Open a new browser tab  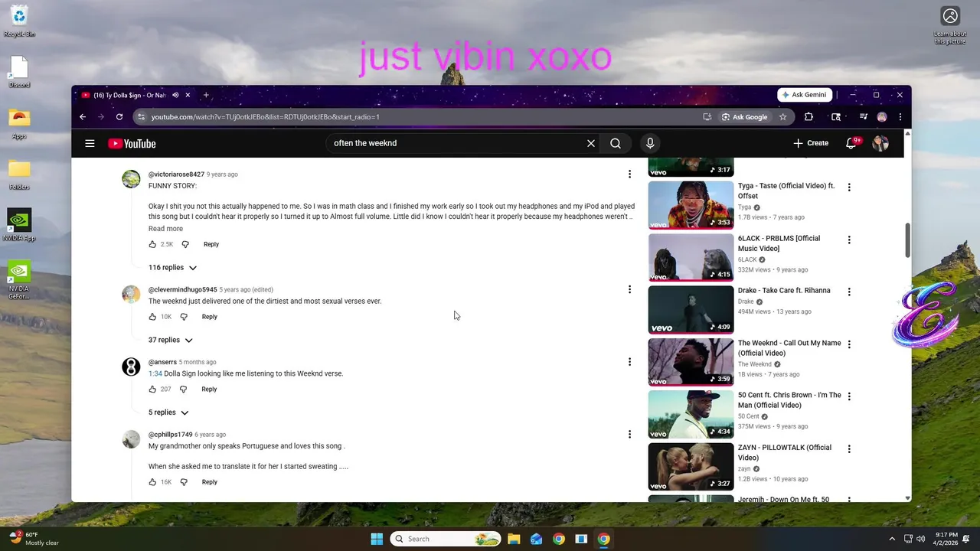pyautogui.click(x=206, y=95)
